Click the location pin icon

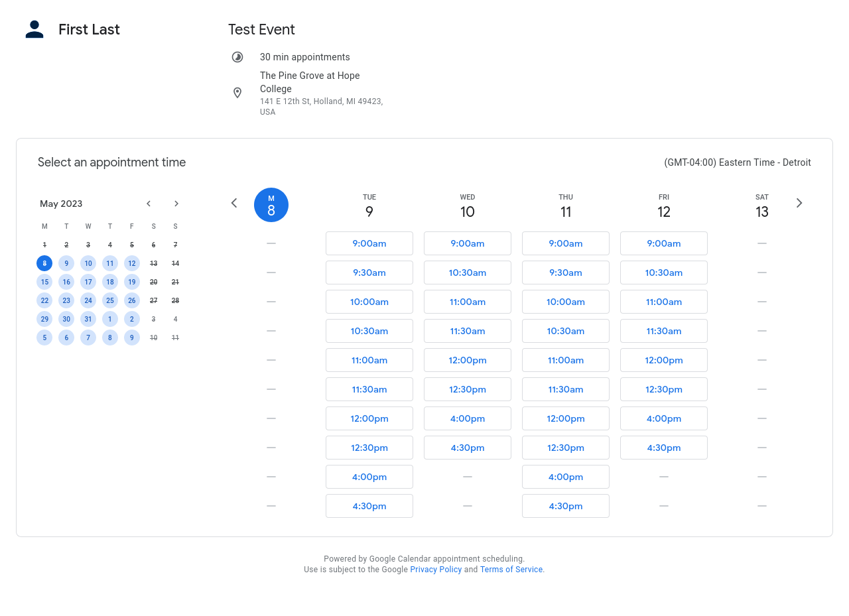[x=237, y=93]
